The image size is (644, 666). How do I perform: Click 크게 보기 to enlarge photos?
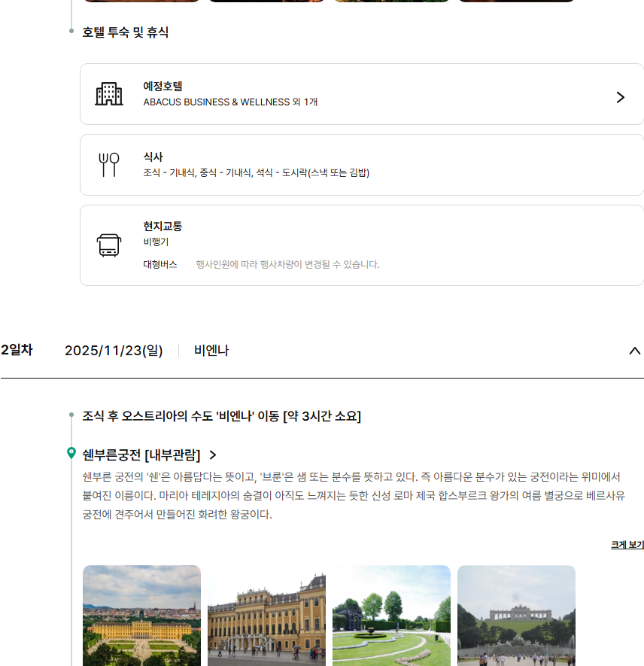627,545
